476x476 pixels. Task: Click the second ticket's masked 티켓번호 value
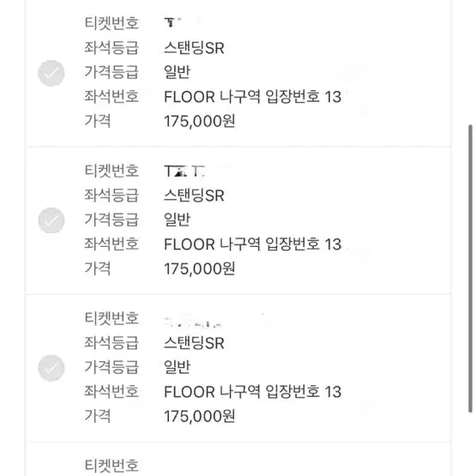tap(185, 171)
